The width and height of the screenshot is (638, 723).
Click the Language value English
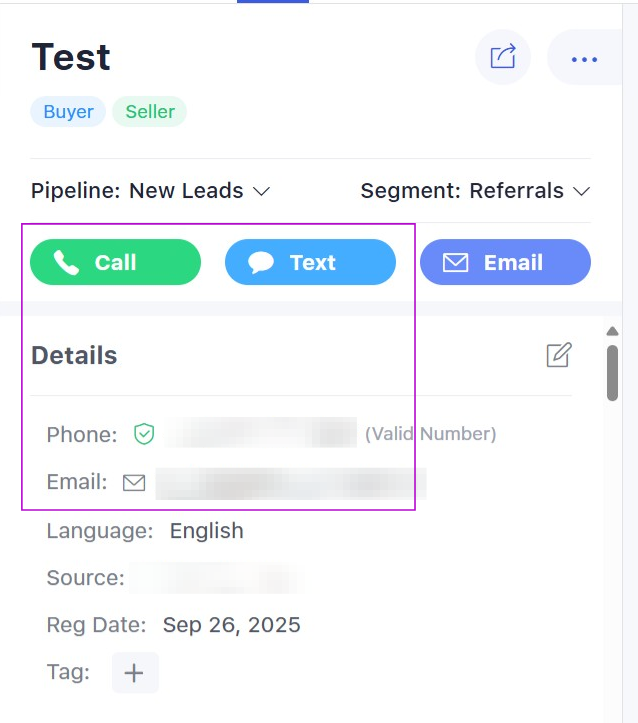tap(206, 531)
